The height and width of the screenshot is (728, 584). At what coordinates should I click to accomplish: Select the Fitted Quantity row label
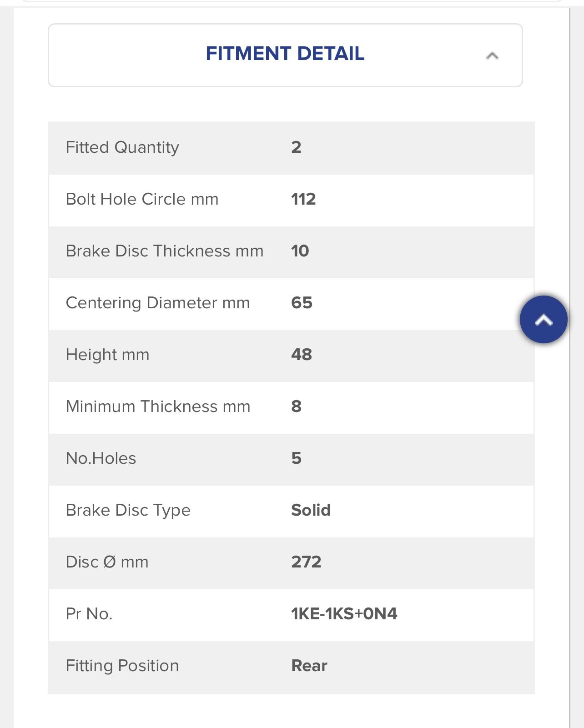[x=122, y=147]
